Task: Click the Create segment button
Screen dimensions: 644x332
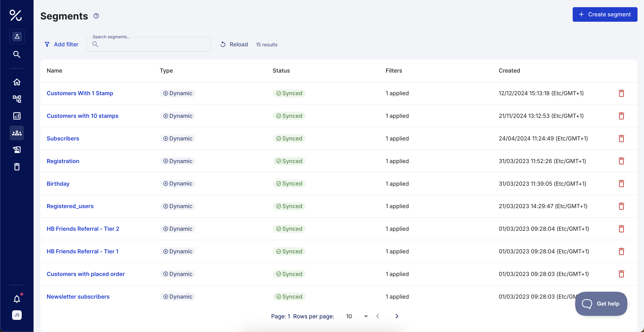Action: click(x=605, y=15)
